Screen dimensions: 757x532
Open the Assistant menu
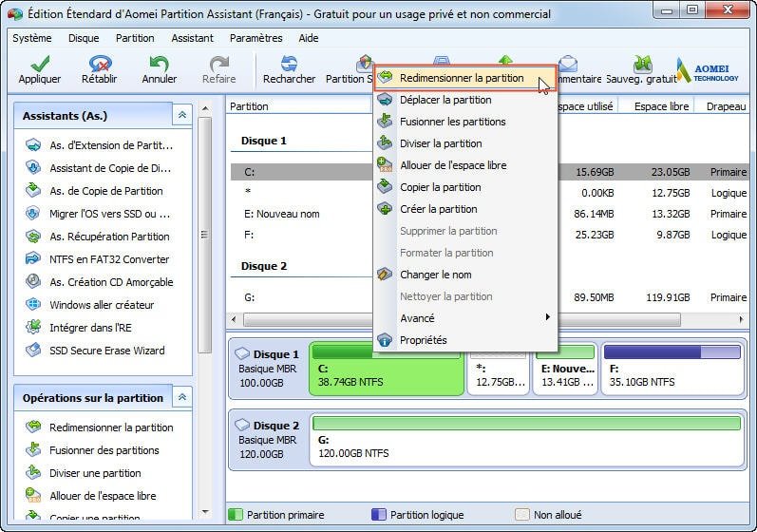(x=192, y=38)
